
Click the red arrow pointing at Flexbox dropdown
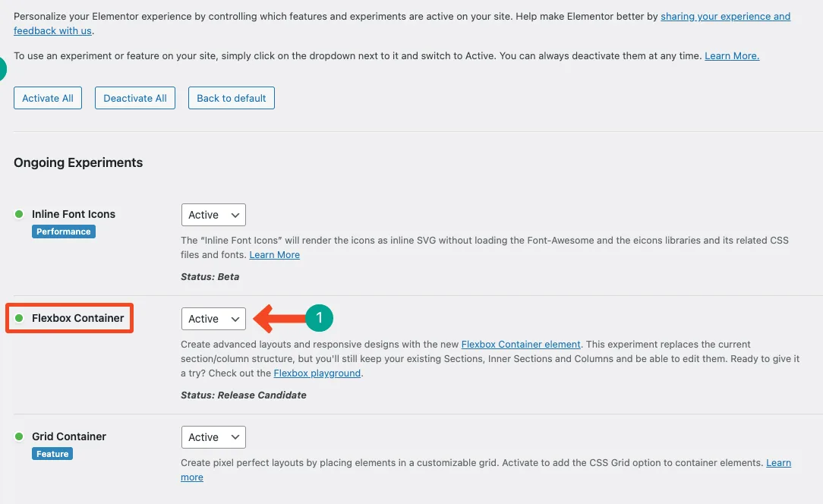[279, 318]
